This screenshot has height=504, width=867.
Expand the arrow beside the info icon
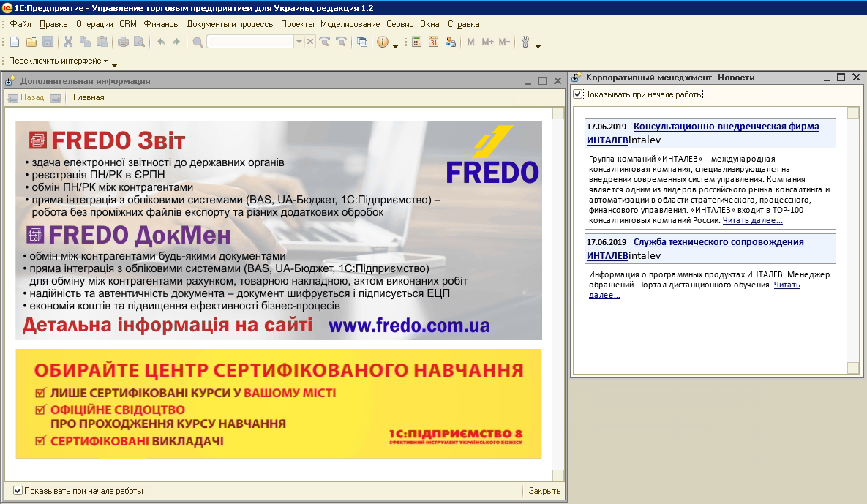point(395,46)
